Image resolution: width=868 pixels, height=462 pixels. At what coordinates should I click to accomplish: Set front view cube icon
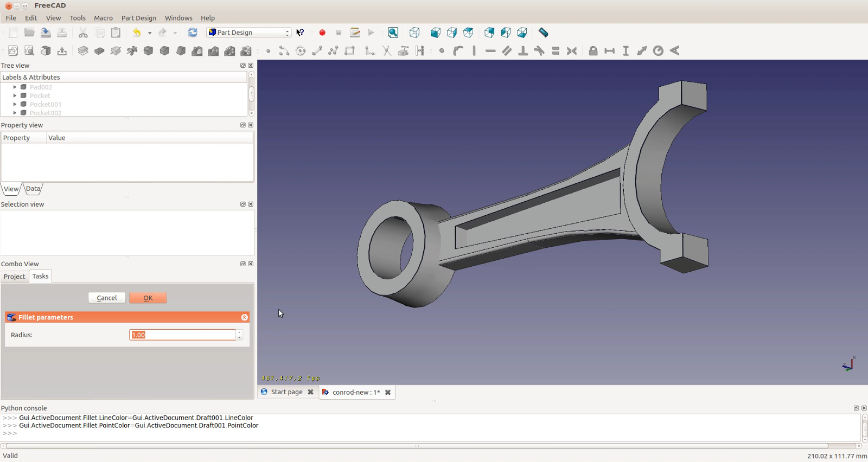[x=436, y=33]
